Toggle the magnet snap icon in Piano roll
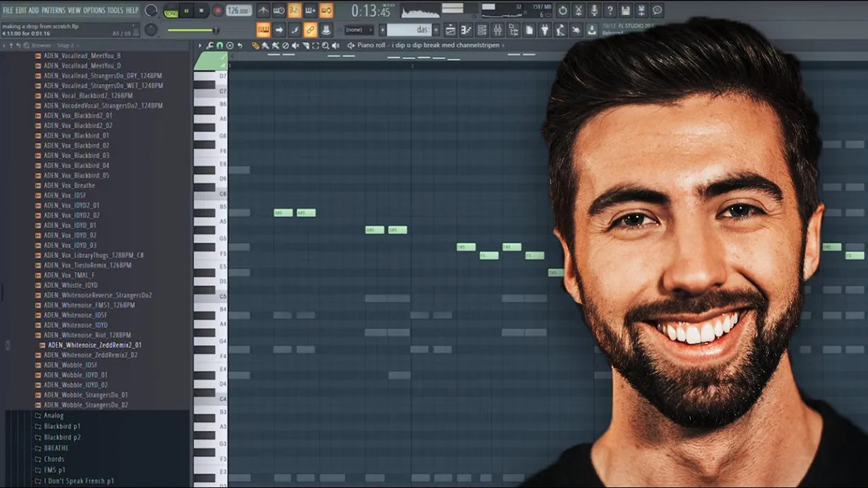868x488 pixels. pyautogui.click(x=220, y=45)
